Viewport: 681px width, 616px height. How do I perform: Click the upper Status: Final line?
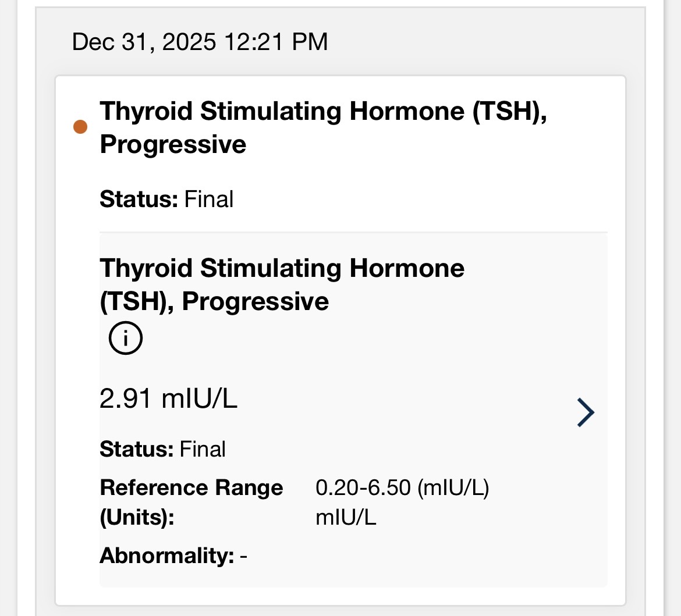pyautogui.click(x=166, y=199)
